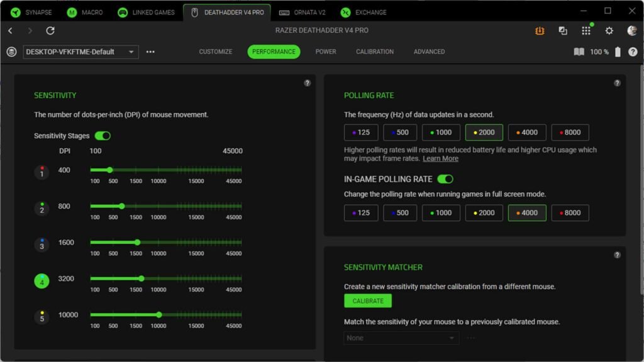The height and width of the screenshot is (362, 644).
Task: Select sensitivity stage 4
Action: 42,281
